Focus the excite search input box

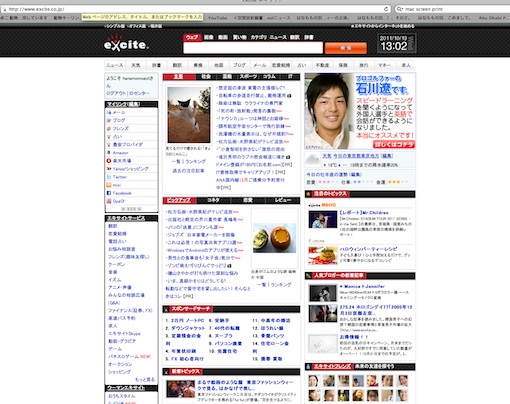[x=253, y=48]
